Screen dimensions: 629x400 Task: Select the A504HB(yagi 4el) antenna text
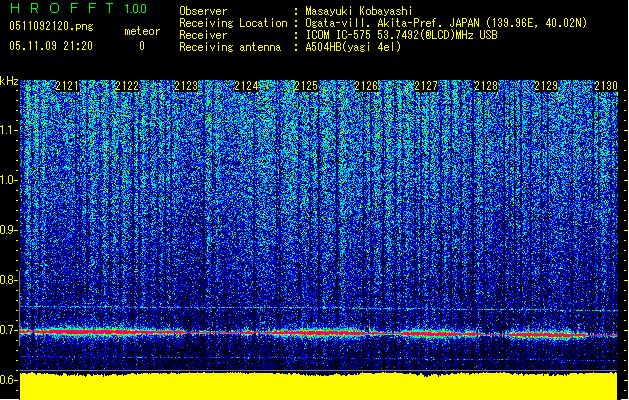[353, 47]
